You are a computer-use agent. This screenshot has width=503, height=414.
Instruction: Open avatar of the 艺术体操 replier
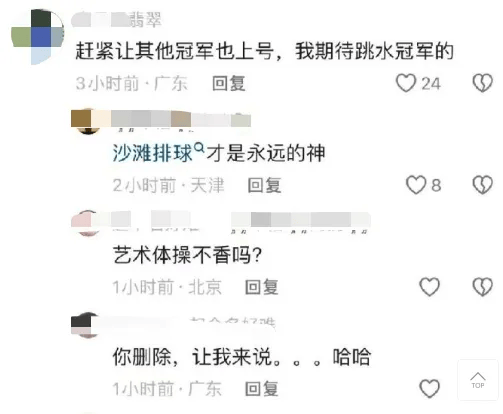point(87,223)
